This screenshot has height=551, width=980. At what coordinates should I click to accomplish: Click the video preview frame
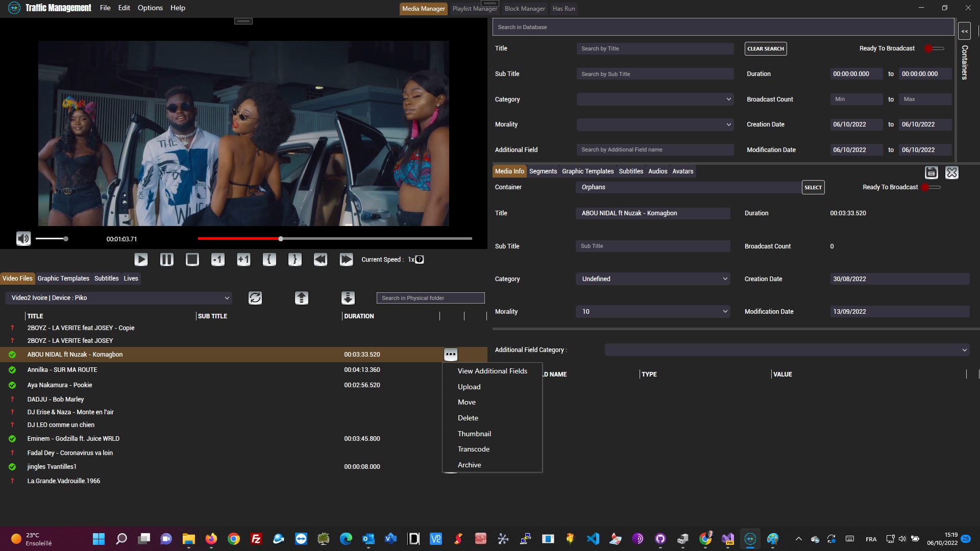pyautogui.click(x=243, y=134)
